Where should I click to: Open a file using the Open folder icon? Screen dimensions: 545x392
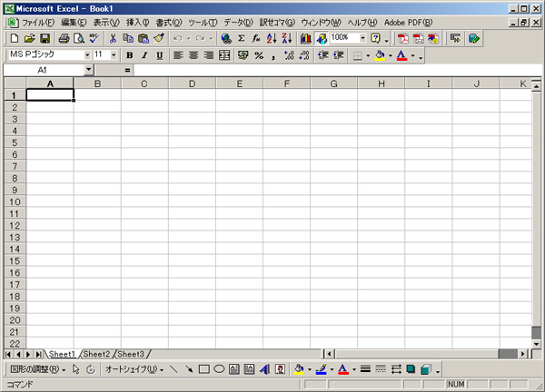tap(30, 38)
